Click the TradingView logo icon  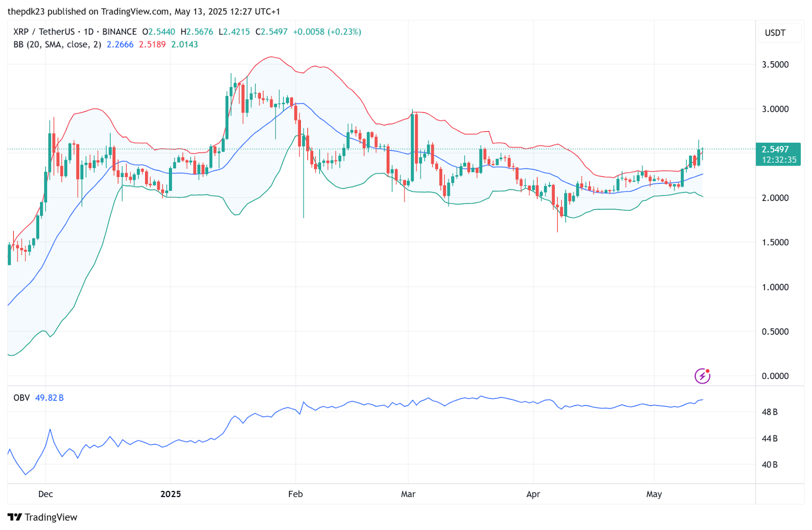click(x=15, y=517)
